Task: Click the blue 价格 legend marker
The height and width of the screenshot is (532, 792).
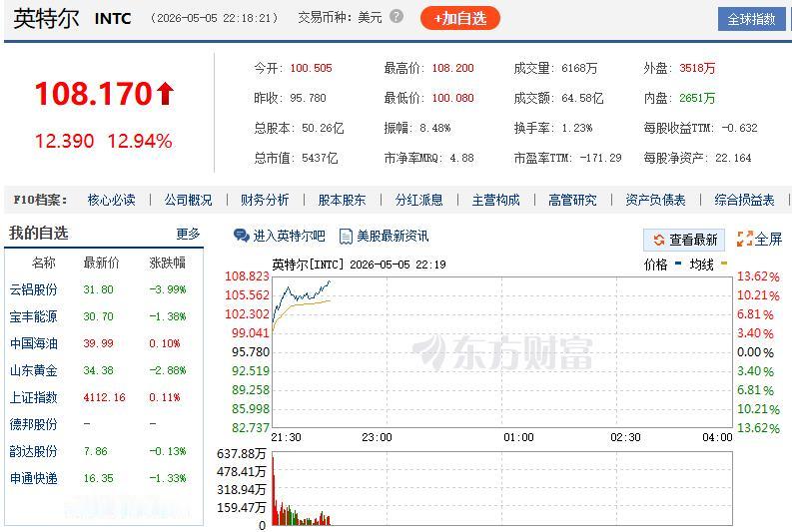Action: (x=678, y=263)
